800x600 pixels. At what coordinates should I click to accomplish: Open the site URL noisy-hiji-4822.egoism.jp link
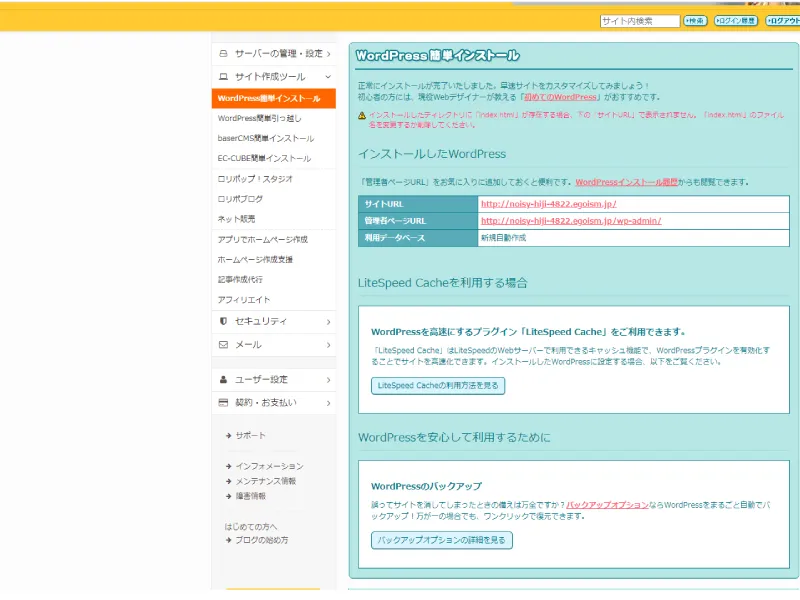tap(548, 204)
